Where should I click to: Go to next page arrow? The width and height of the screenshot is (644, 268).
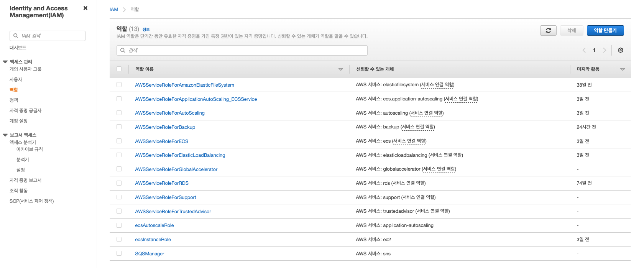(605, 50)
